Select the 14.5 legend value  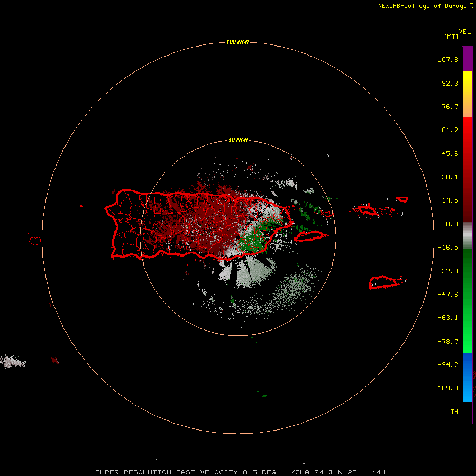[450, 200]
